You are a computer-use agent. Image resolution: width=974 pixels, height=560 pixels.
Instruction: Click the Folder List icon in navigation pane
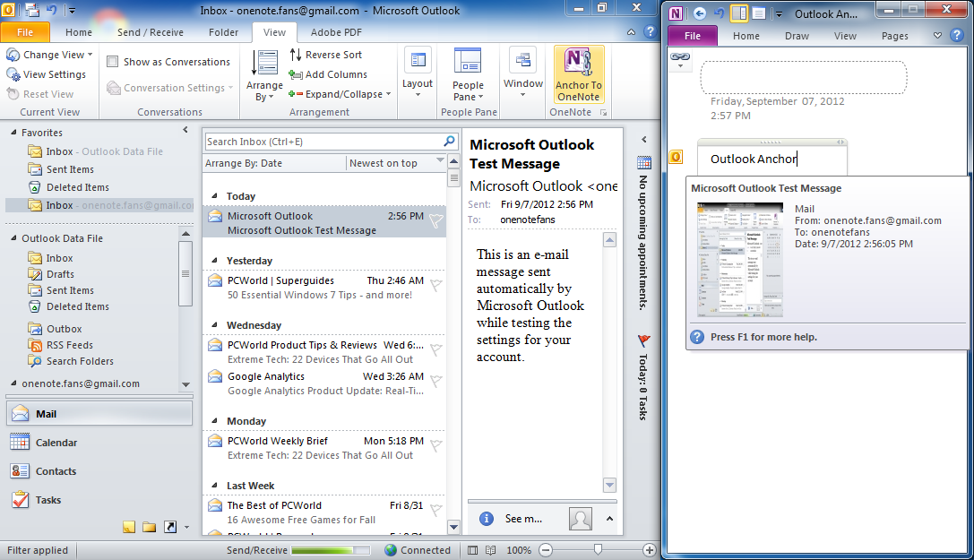pos(149,527)
